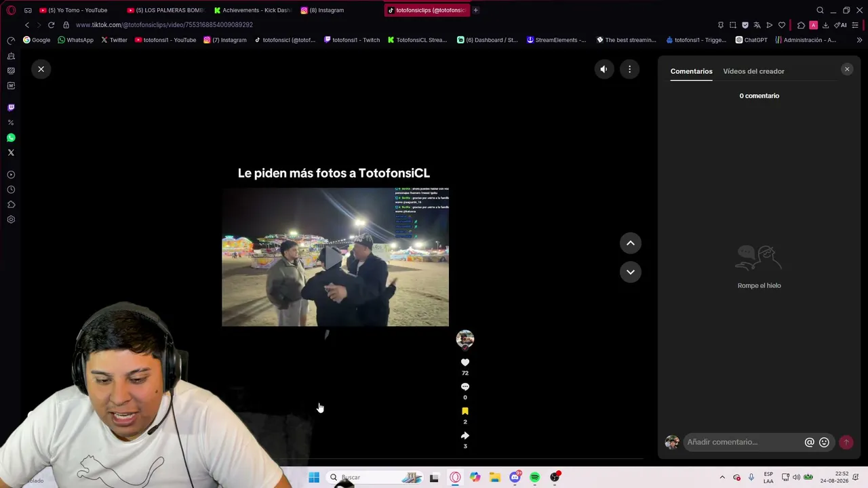The width and height of the screenshot is (868, 488).
Task: Open a new browser tab
Action: pos(475,10)
